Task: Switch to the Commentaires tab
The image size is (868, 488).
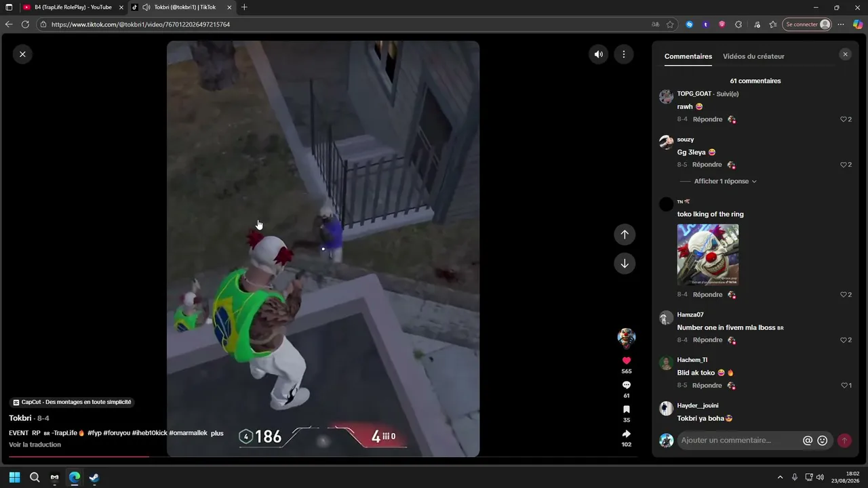Action: click(688, 56)
